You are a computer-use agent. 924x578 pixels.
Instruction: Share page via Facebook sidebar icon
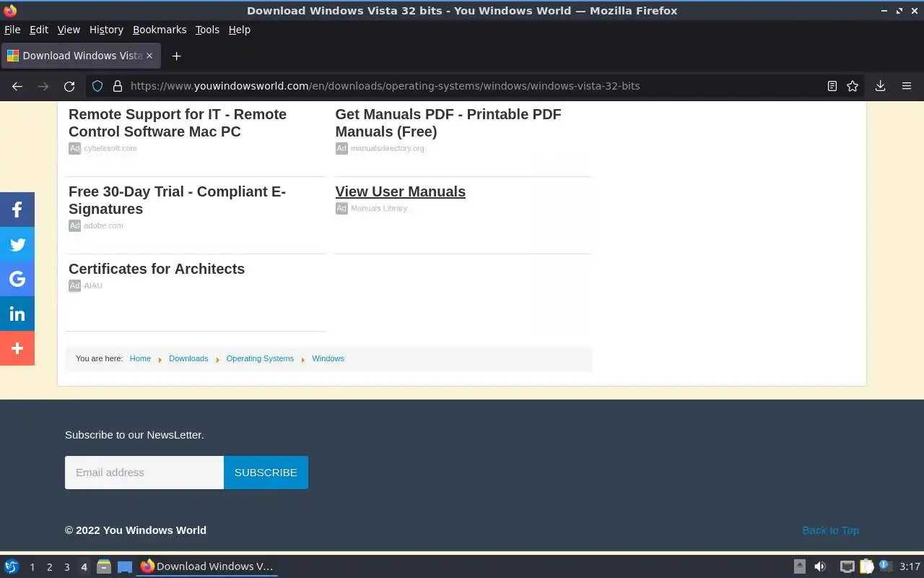point(17,210)
